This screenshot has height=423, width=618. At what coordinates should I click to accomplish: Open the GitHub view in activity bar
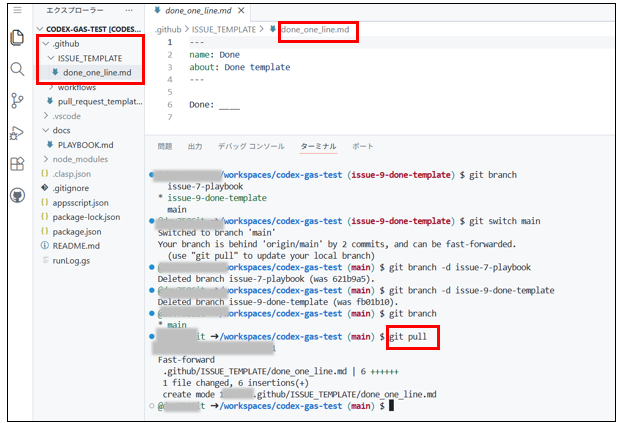coord(17,195)
